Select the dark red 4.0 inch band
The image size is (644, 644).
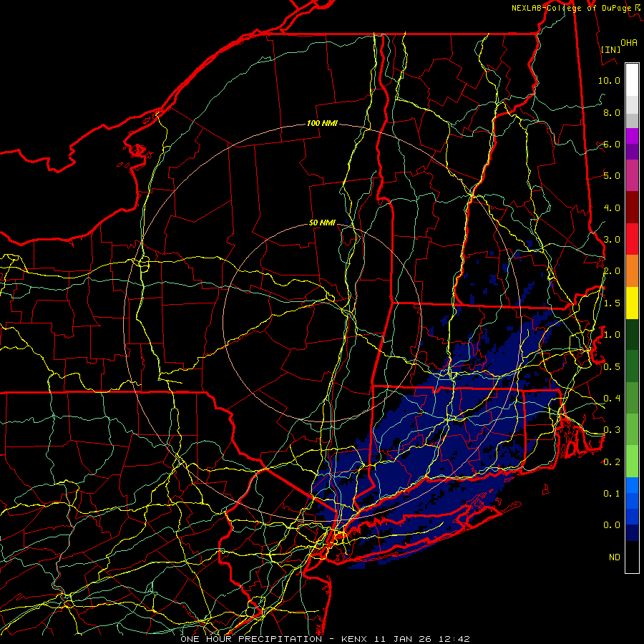[632, 208]
